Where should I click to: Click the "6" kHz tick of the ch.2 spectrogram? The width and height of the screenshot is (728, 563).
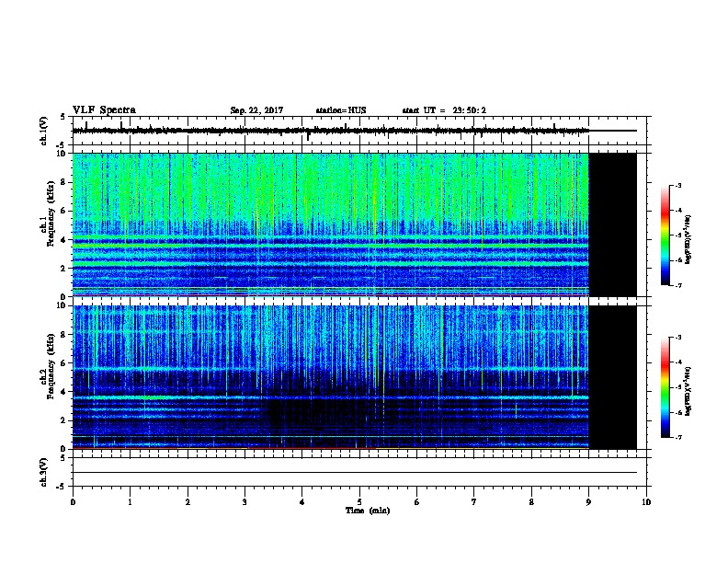click(x=64, y=363)
